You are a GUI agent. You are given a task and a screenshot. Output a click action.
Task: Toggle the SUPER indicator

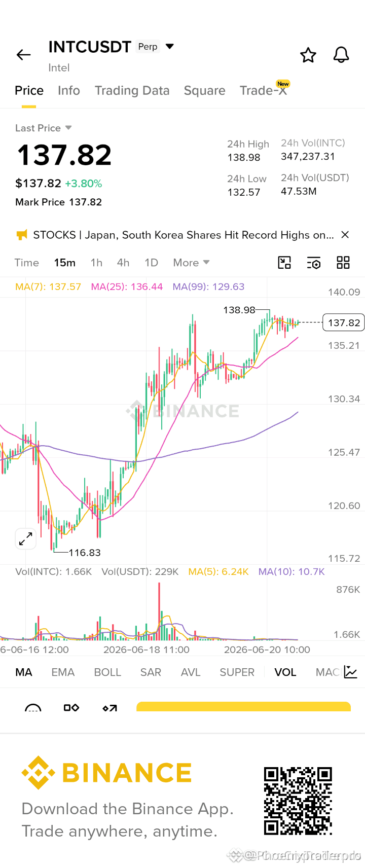point(237,672)
